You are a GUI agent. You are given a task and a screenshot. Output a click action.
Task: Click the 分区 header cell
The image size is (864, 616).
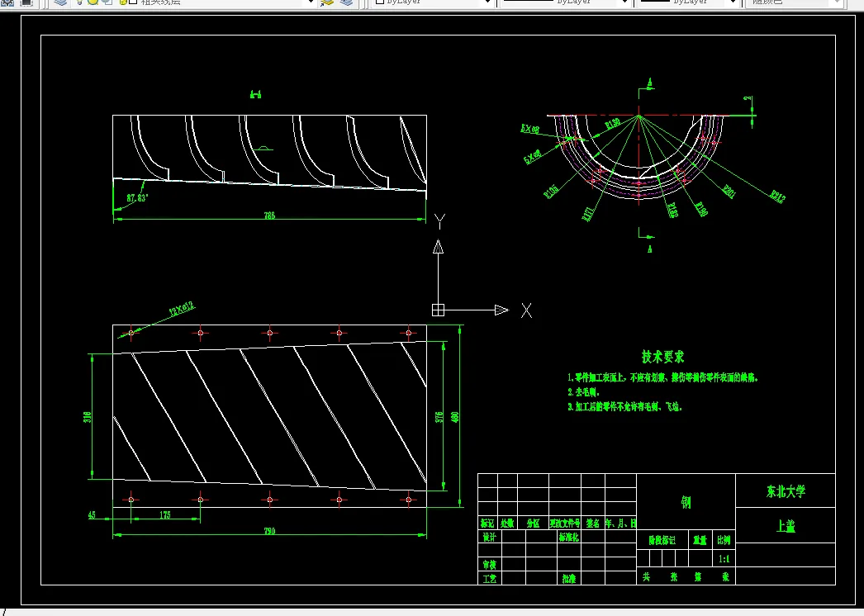coord(533,523)
